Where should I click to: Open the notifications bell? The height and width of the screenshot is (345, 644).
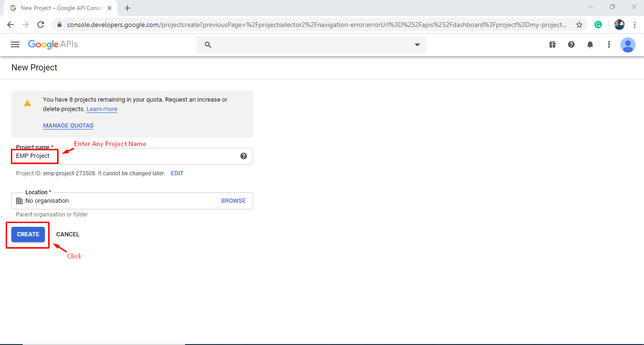pyautogui.click(x=590, y=44)
